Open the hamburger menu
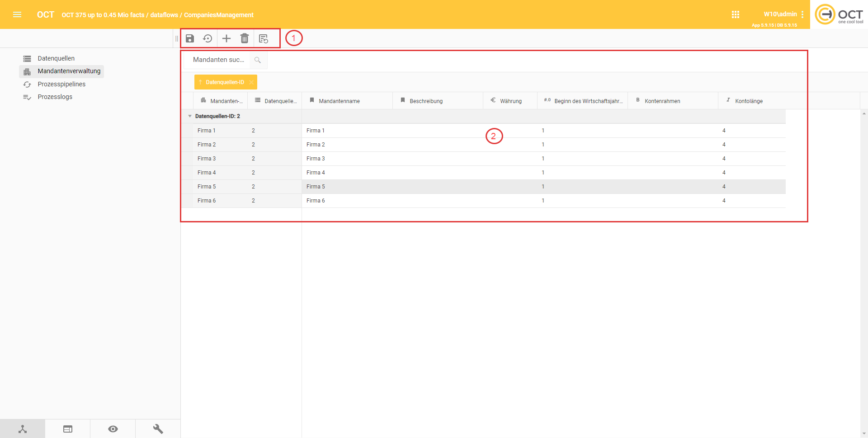Image resolution: width=868 pixels, height=438 pixels. 17,14
